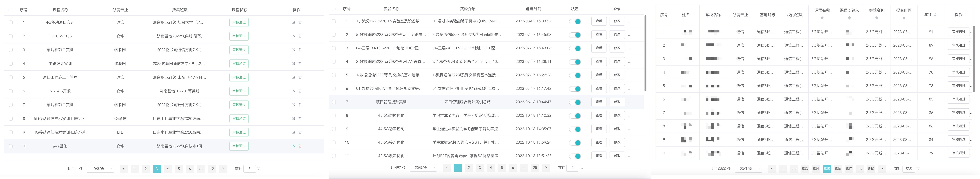
Task: Click 审核通过 button for score 96 row
Action: (x=958, y=59)
